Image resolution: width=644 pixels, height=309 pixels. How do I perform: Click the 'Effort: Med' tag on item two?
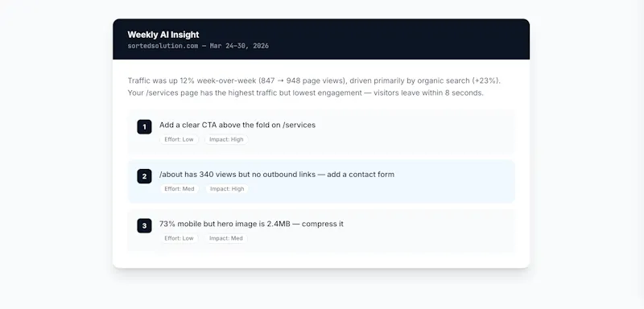pos(180,189)
